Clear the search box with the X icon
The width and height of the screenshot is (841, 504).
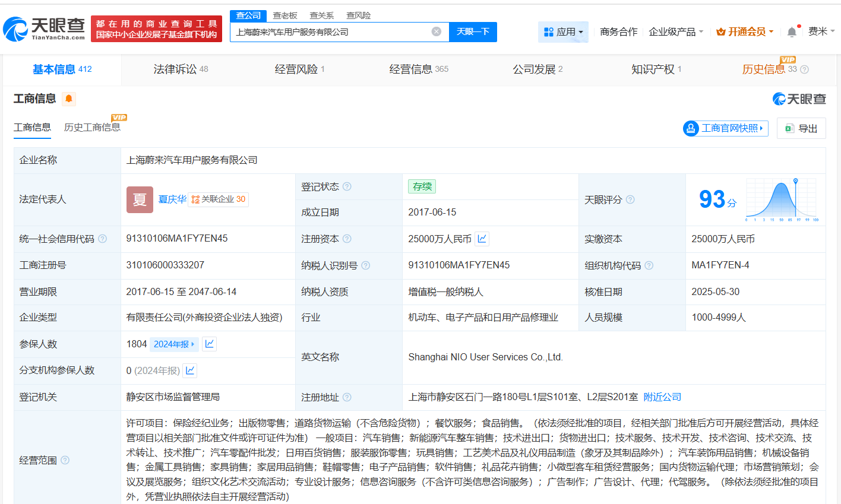(x=437, y=31)
